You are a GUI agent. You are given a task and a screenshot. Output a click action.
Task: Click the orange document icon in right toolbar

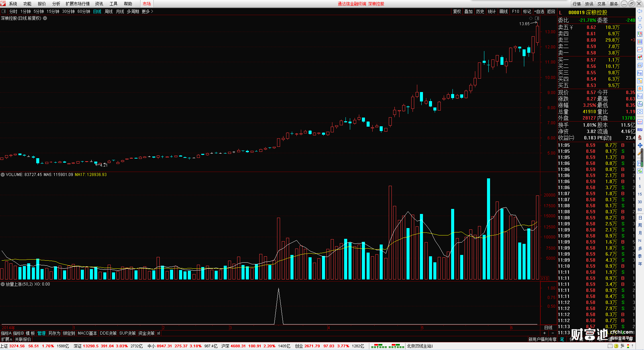click(640, 89)
